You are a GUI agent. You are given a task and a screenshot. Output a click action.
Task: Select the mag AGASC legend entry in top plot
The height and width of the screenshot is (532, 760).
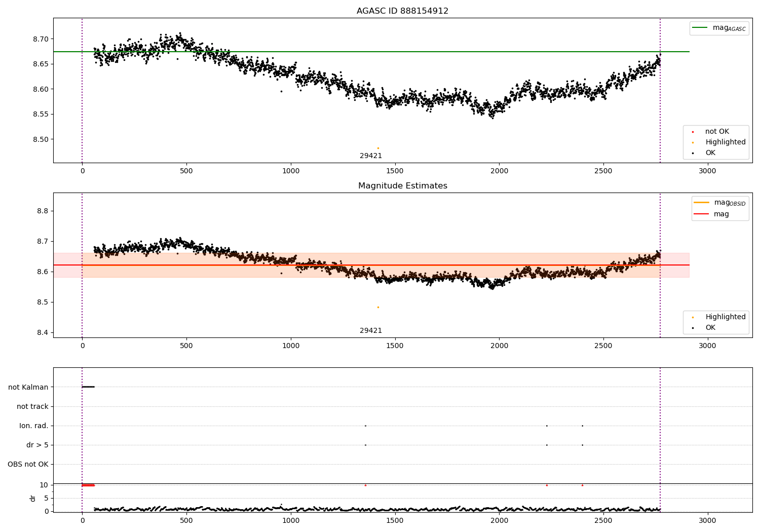(719, 28)
